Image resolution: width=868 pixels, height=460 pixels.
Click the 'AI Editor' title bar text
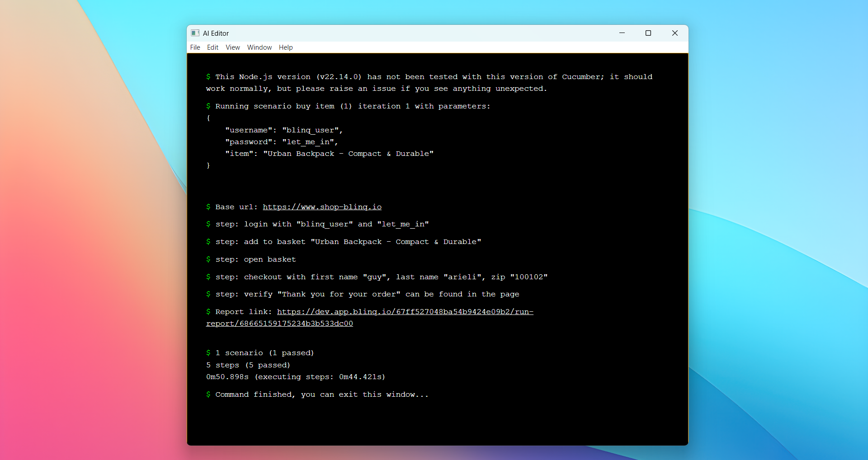pos(216,33)
